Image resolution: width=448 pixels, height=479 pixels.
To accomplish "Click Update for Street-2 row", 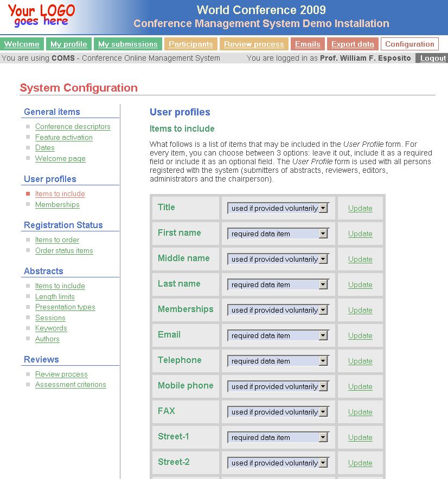I will point(360,463).
